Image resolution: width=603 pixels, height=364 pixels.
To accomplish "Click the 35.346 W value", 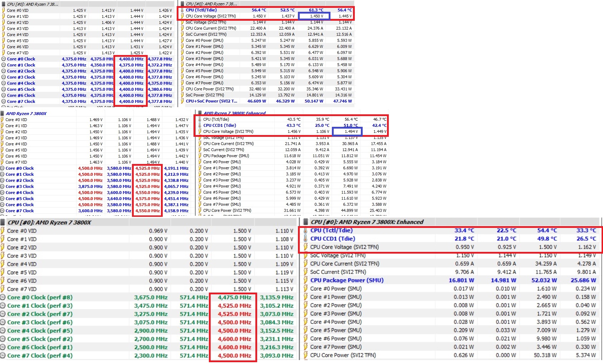I will click(315, 89).
